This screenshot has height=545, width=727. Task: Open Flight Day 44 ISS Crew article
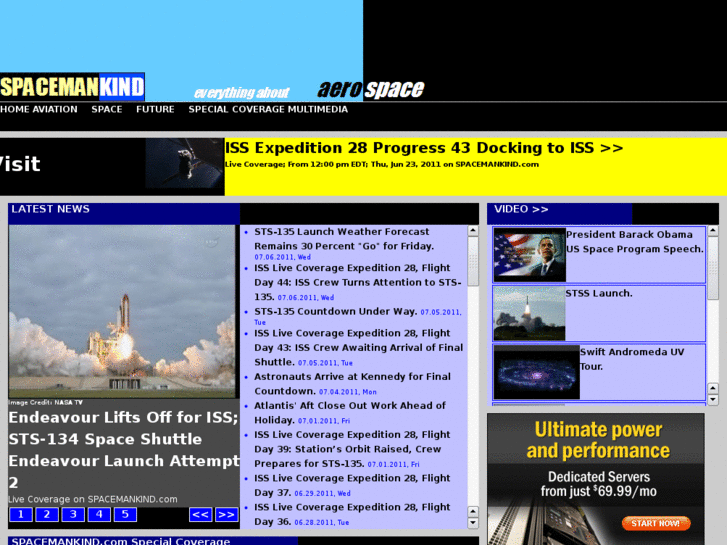[x=358, y=282]
